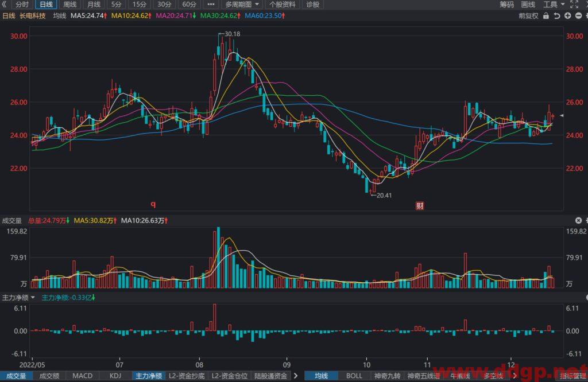Image resolution: width=588 pixels, height=382 pixels.
Task: Open the 工具 tools dropdown
Action: pos(554,5)
